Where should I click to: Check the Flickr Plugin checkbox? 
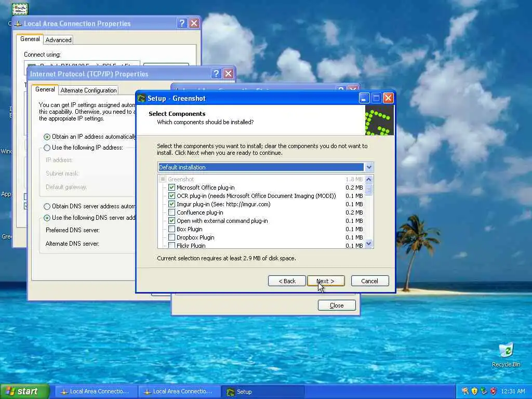[171, 245]
